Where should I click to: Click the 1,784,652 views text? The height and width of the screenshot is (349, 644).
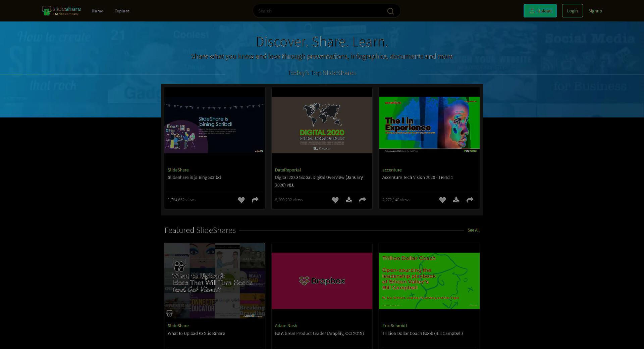pyautogui.click(x=181, y=200)
